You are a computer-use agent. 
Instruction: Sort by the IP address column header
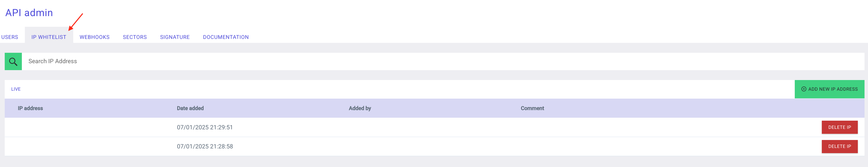coord(31,108)
